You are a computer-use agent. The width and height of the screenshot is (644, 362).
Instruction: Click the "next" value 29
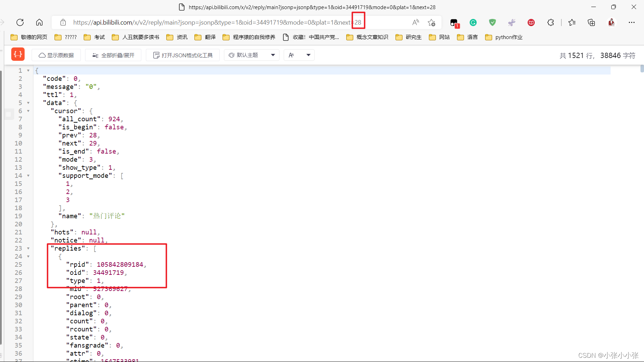93,143
